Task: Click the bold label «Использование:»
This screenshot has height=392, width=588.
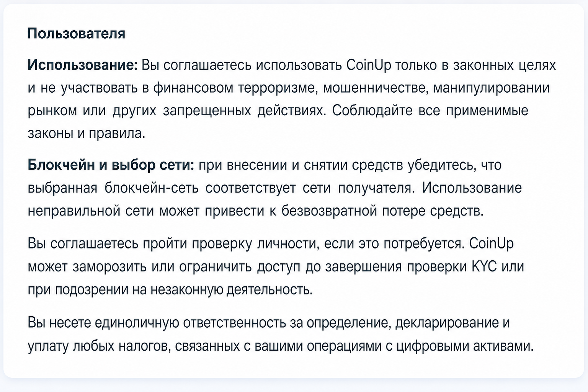Action: point(82,65)
